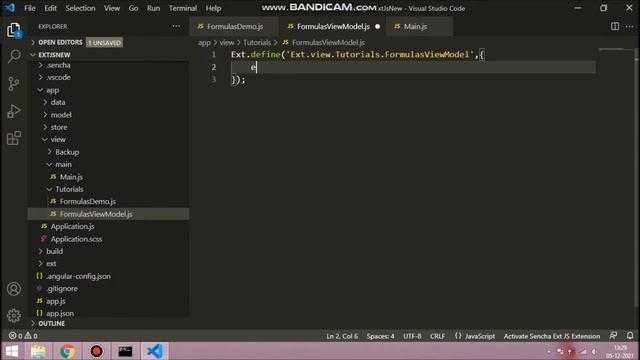Viewport: 640px width, 360px height.
Task: Open the Run menu
Action: (153, 8)
